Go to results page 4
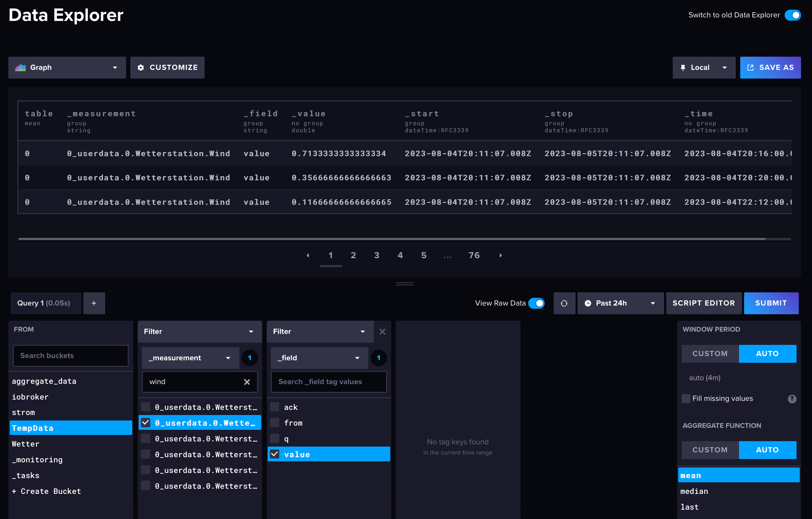 (x=400, y=255)
